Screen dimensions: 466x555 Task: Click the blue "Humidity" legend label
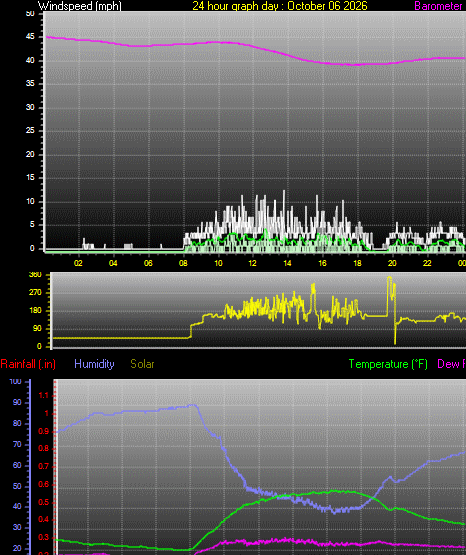tap(94, 364)
